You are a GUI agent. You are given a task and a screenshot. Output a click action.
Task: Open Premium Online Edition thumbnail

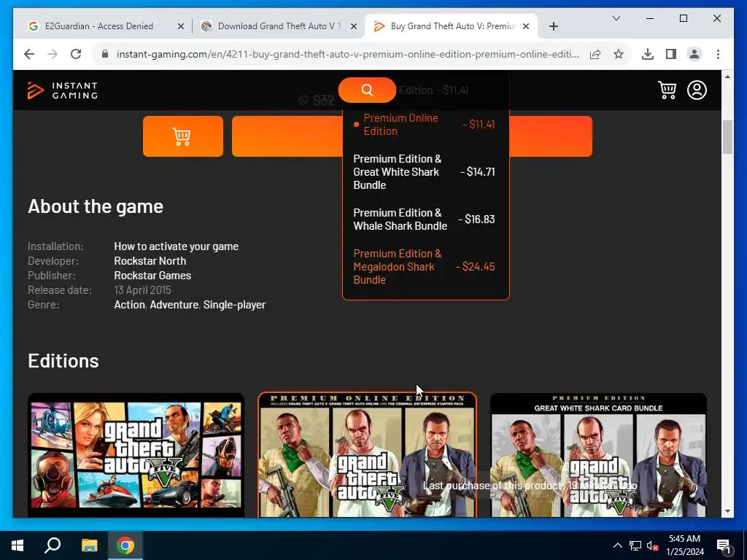click(367, 455)
